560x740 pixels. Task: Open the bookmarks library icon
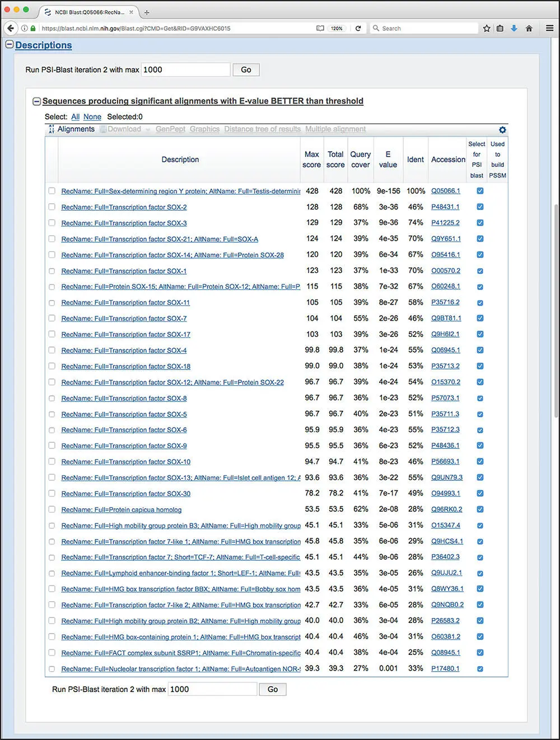(500, 28)
